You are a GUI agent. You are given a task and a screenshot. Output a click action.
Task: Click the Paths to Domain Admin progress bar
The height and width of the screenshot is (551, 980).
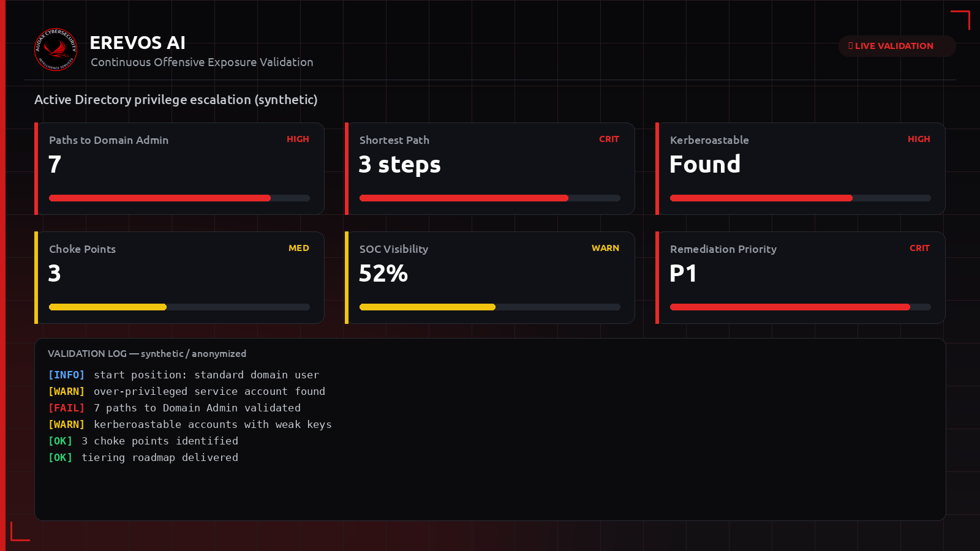(x=179, y=198)
